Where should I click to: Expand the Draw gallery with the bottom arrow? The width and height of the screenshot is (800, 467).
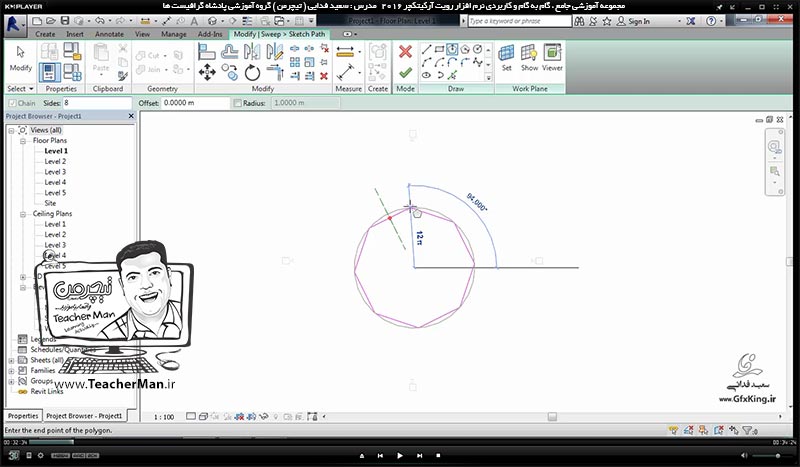488,78
